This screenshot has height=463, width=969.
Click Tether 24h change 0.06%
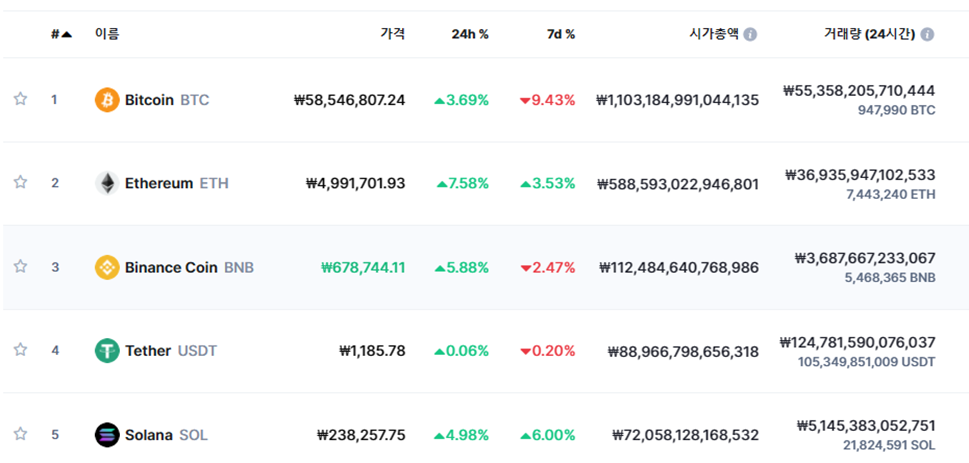click(x=462, y=350)
